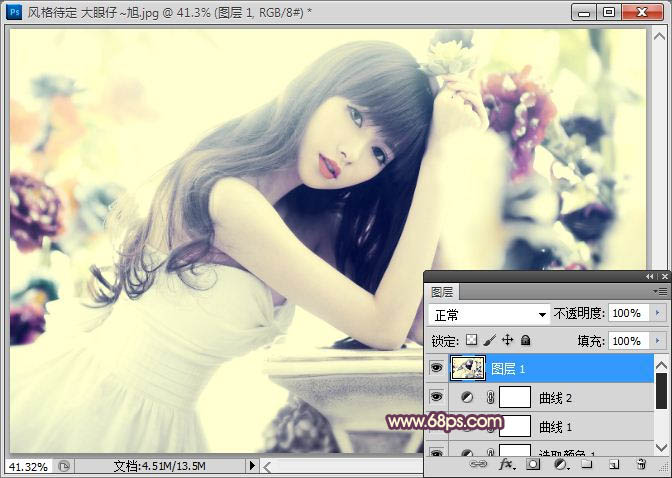Hide 图层 1 layer visibility
Image resolution: width=672 pixels, height=478 pixels.
[x=436, y=369]
